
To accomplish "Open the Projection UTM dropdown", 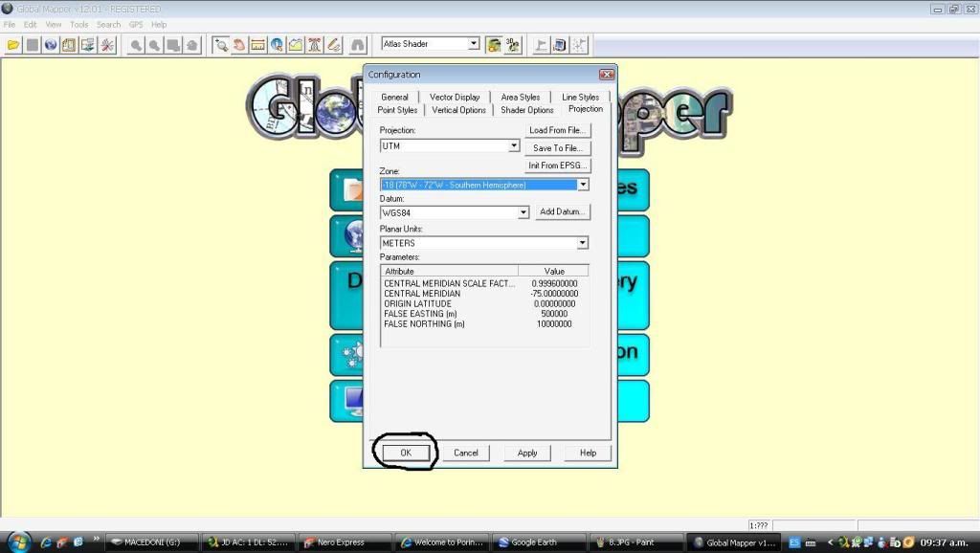I will pos(513,145).
